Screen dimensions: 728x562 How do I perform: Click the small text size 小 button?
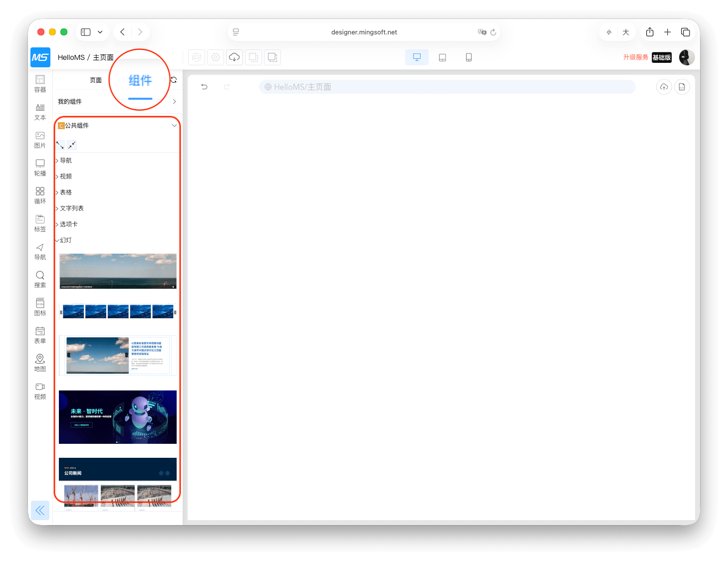click(609, 32)
